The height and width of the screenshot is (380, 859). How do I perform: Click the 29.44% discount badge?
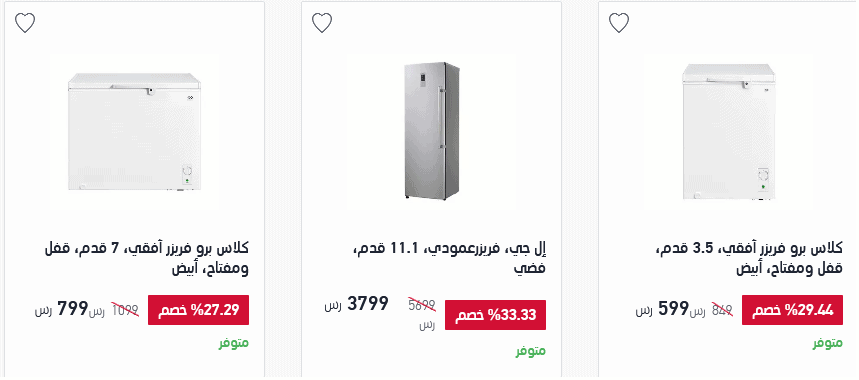coord(792,310)
